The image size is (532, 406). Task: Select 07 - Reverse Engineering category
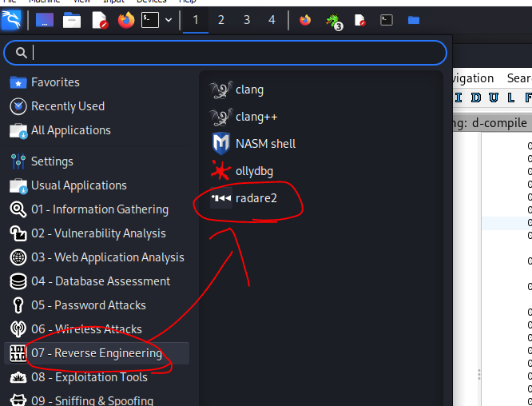97,353
